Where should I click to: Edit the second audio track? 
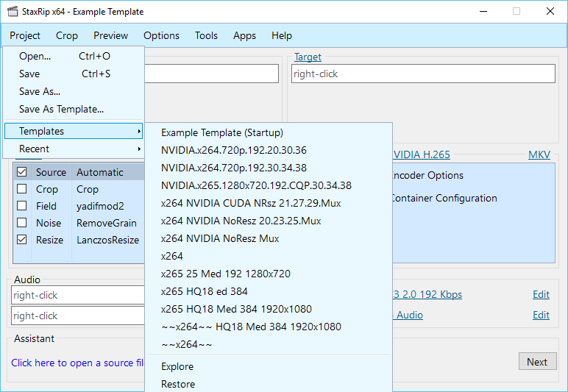[541, 316]
